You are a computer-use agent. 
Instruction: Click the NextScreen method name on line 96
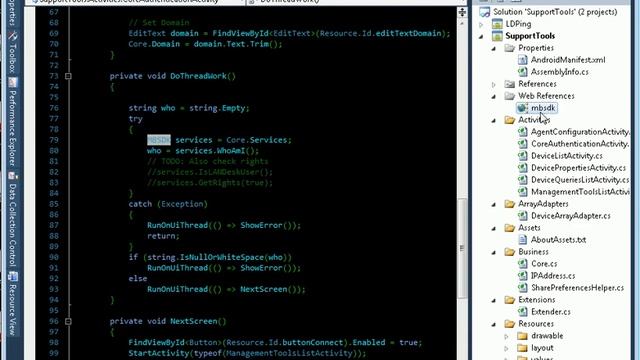coord(194,321)
